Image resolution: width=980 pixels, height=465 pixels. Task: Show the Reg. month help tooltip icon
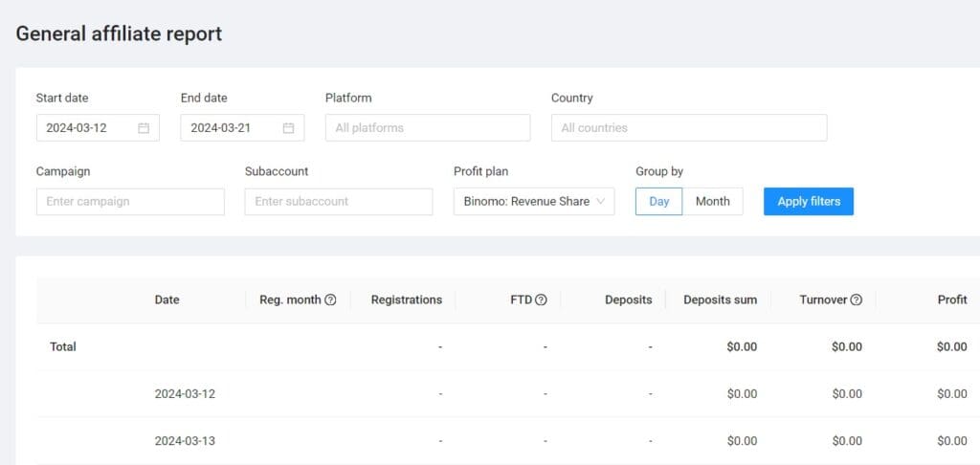tap(330, 300)
